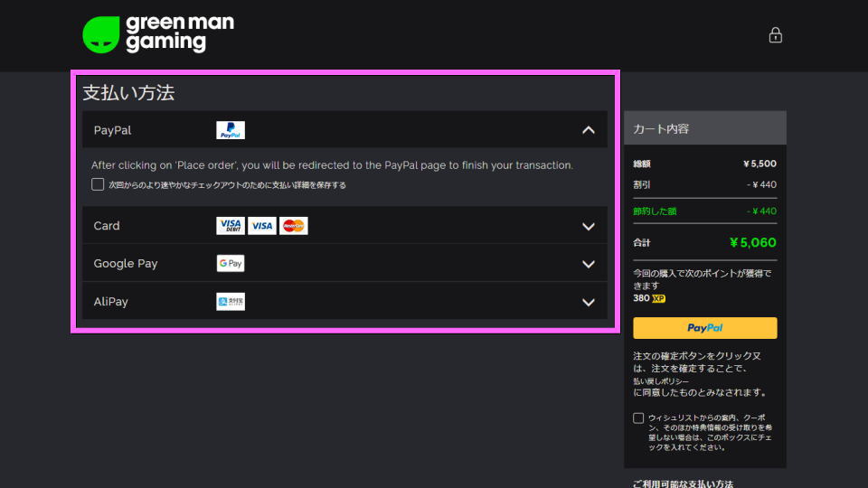The height and width of the screenshot is (488, 868).
Task: Click the PayPal redirect notice text
Action: tap(332, 164)
